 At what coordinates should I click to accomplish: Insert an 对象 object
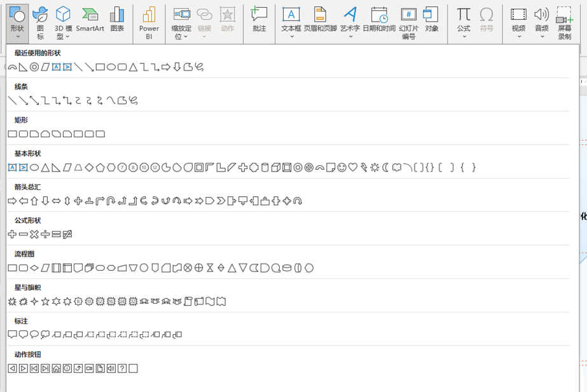[x=431, y=20]
